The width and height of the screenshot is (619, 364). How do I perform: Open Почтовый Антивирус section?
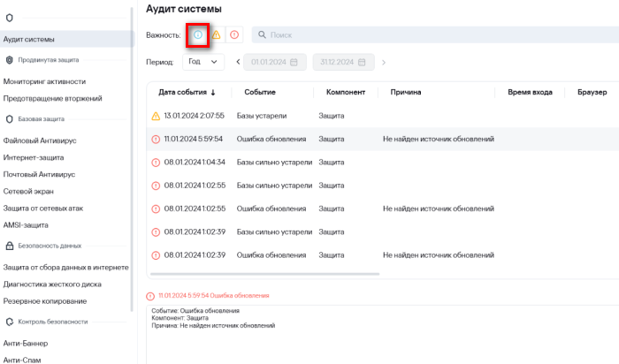point(39,175)
